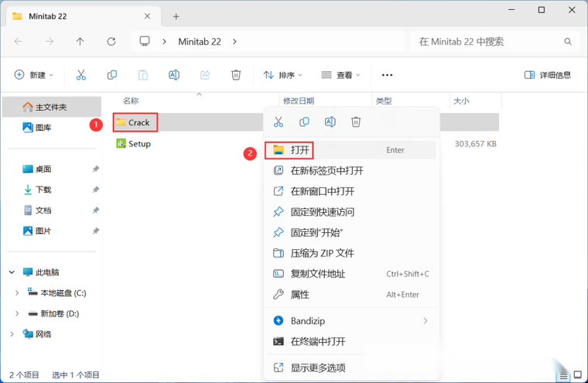588x383 pixels.
Task: Click the Rename icon in the context menu
Action: point(330,122)
